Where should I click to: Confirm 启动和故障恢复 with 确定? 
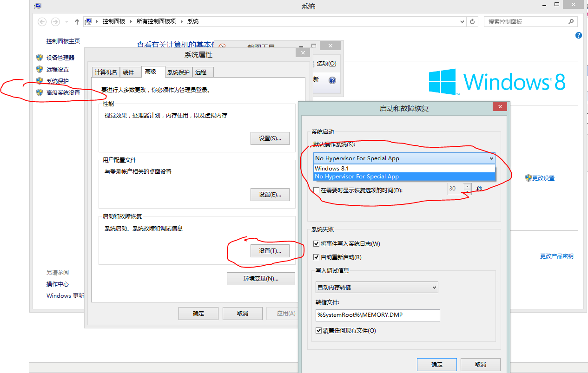click(x=437, y=365)
